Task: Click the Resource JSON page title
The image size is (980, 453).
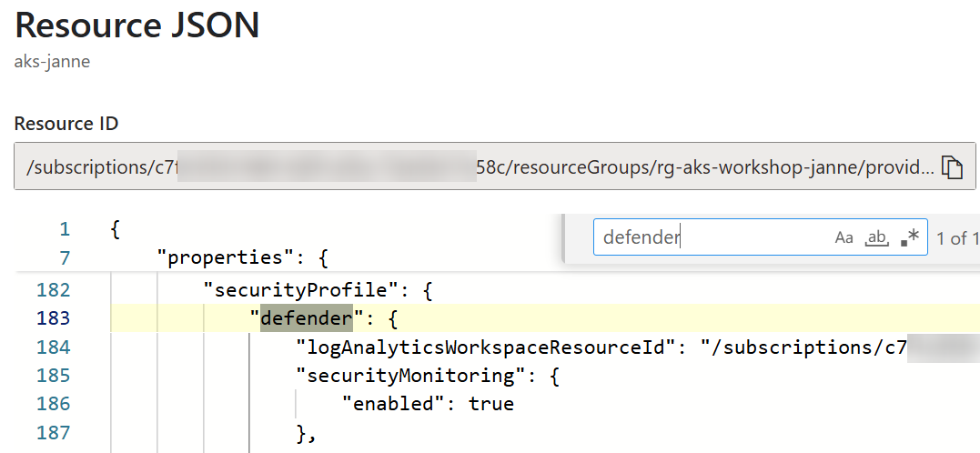Action: click(x=136, y=25)
